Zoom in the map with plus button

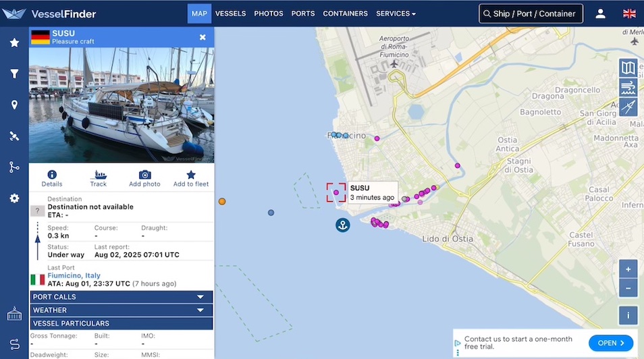point(628,269)
